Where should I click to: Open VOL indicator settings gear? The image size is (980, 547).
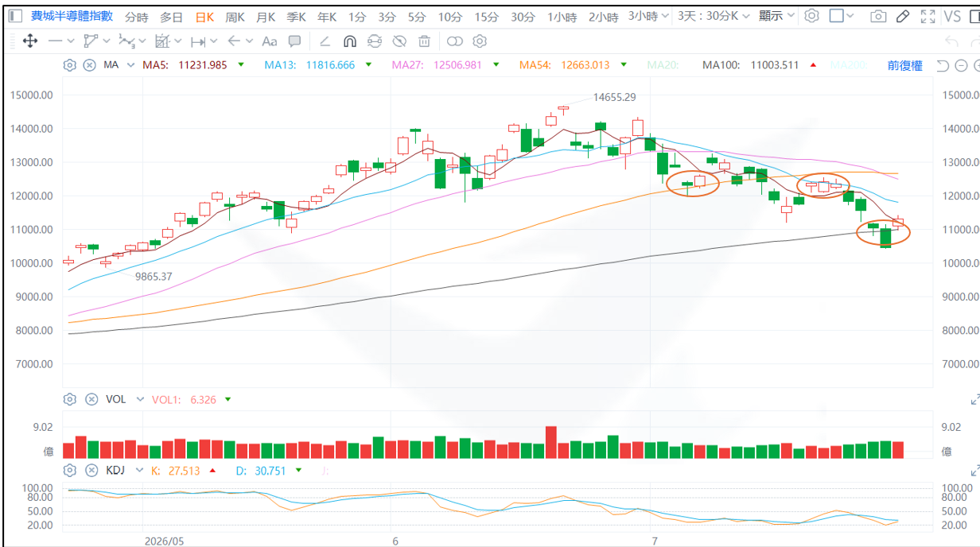click(69, 399)
